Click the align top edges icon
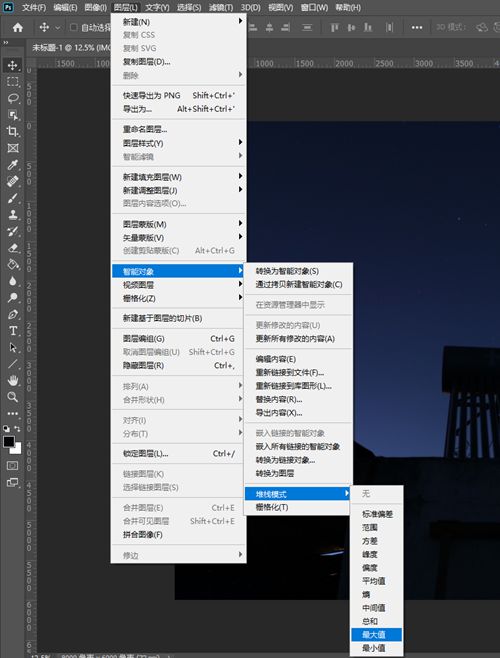This screenshot has height=658, width=500. (335, 28)
